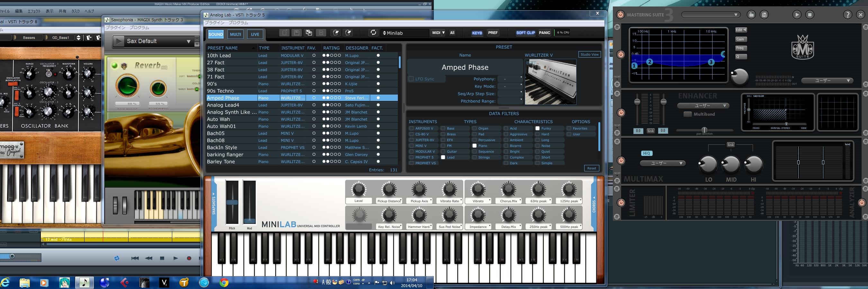Click the PREF button

click(x=493, y=33)
